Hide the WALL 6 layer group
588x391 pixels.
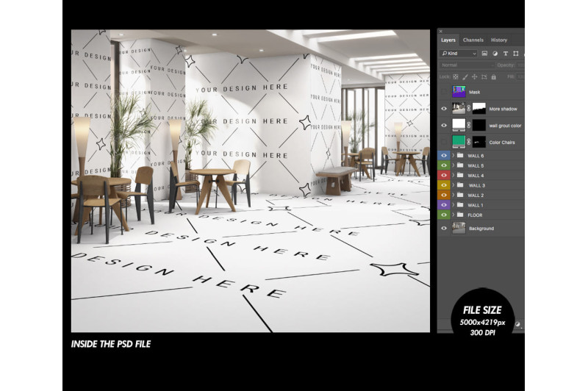coord(444,156)
